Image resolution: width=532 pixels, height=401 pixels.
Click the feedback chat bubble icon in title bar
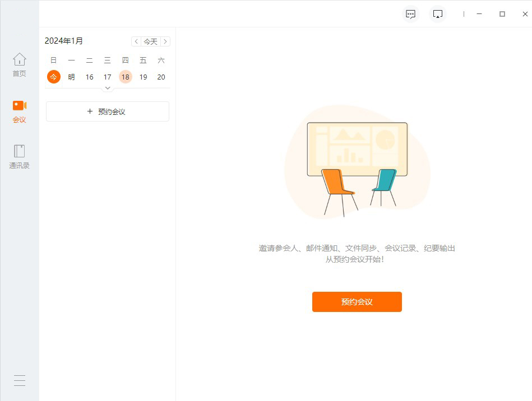point(410,13)
